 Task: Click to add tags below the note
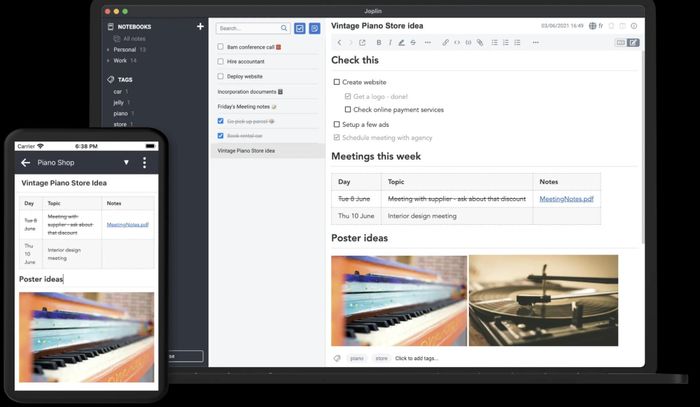tap(417, 358)
